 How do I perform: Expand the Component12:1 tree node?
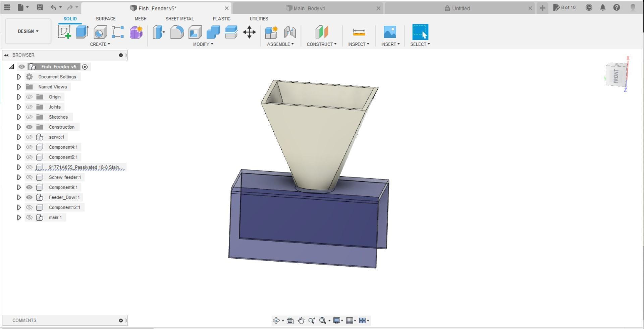point(19,207)
